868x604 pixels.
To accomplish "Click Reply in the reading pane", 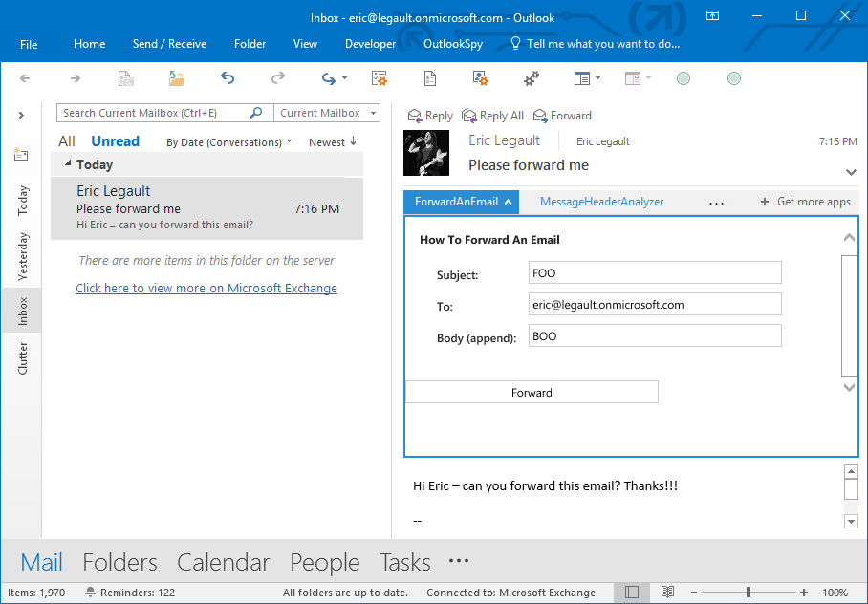I will point(430,116).
